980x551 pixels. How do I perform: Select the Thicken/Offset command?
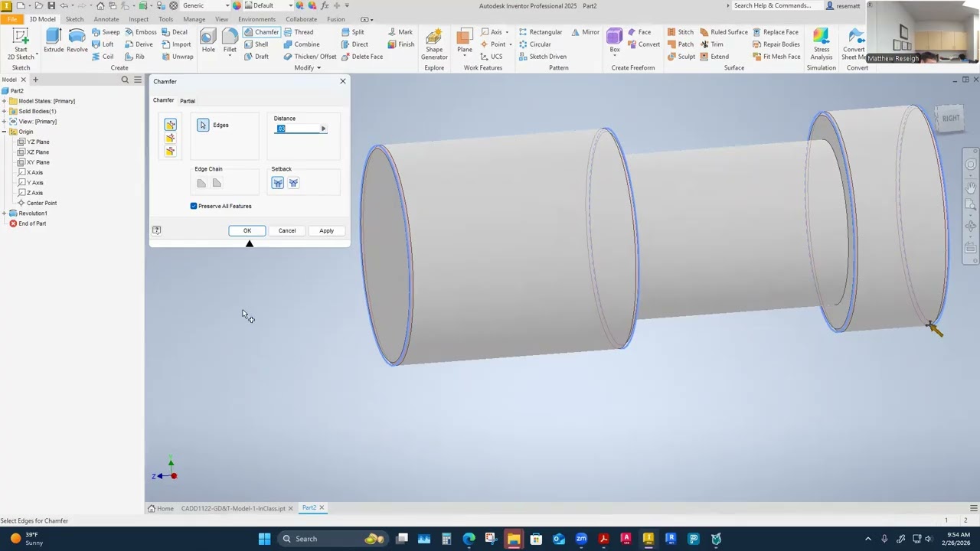310,57
